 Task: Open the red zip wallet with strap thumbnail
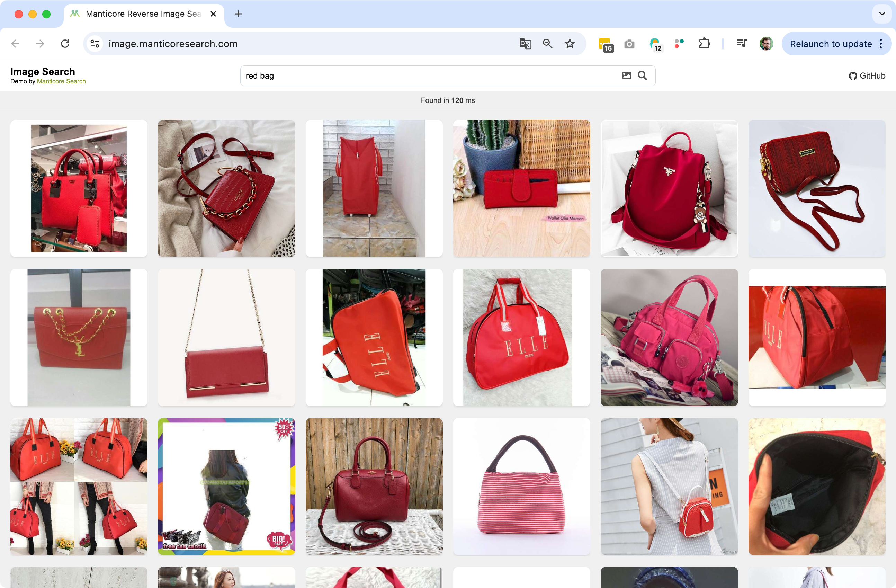pyautogui.click(x=817, y=188)
